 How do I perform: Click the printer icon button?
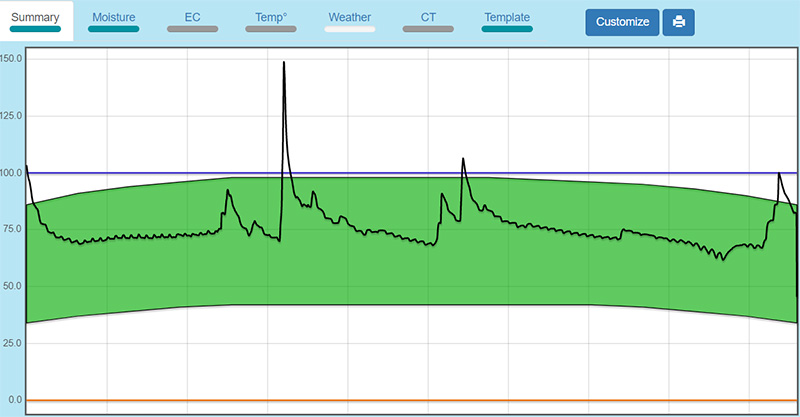point(679,22)
